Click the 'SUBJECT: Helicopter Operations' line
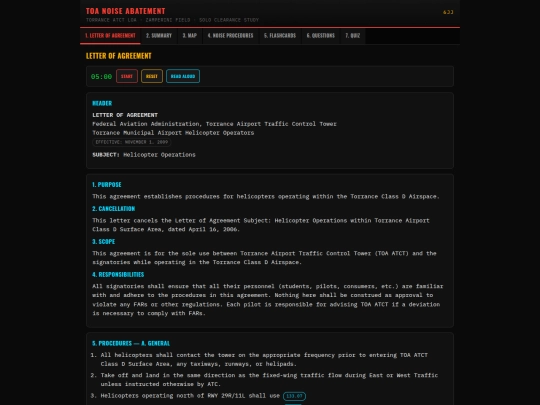Image resolution: width=540 pixels, height=405 pixels. click(x=144, y=155)
